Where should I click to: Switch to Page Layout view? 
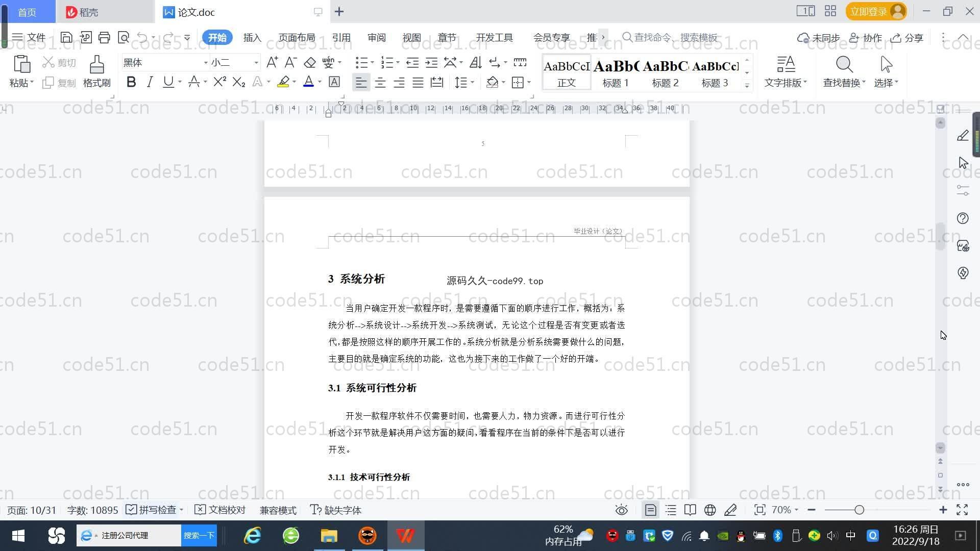pyautogui.click(x=650, y=510)
